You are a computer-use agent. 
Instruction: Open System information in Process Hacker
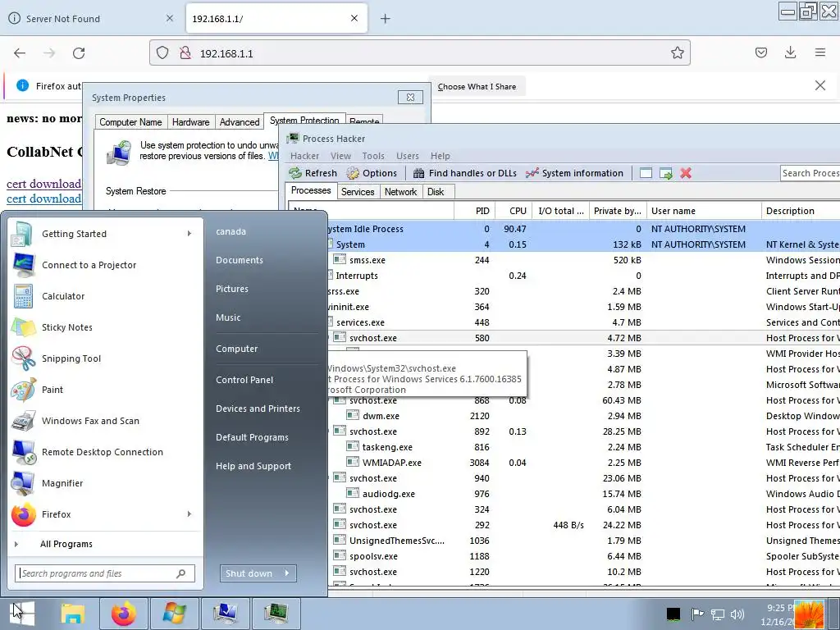(x=575, y=173)
